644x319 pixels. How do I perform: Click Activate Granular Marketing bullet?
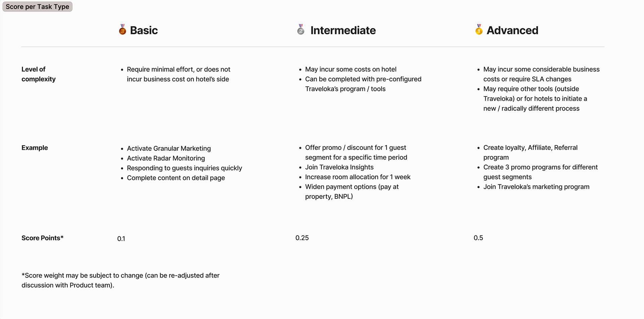pyautogui.click(x=169, y=148)
